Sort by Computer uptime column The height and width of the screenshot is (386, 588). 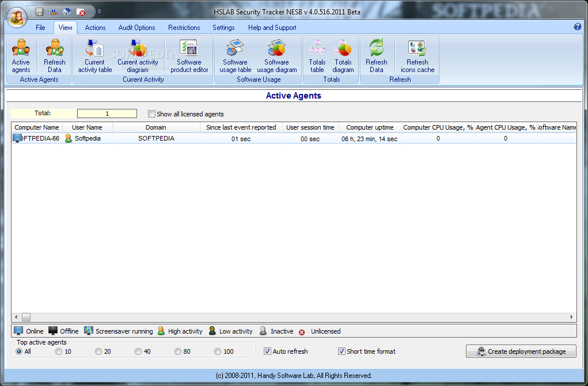370,127
